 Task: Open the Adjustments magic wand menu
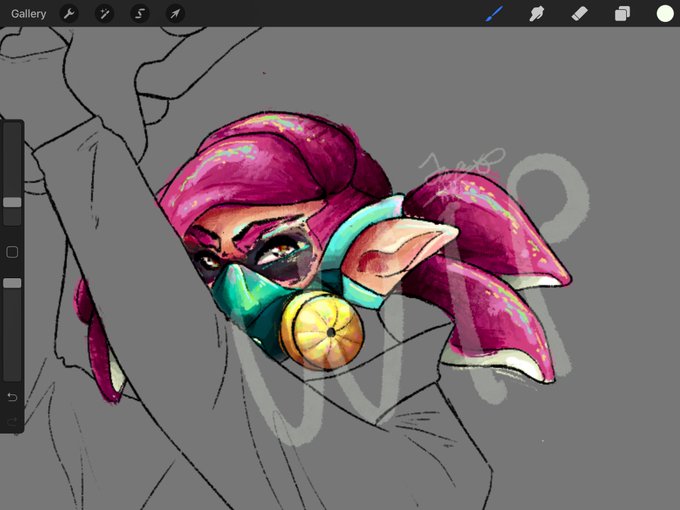tap(105, 14)
